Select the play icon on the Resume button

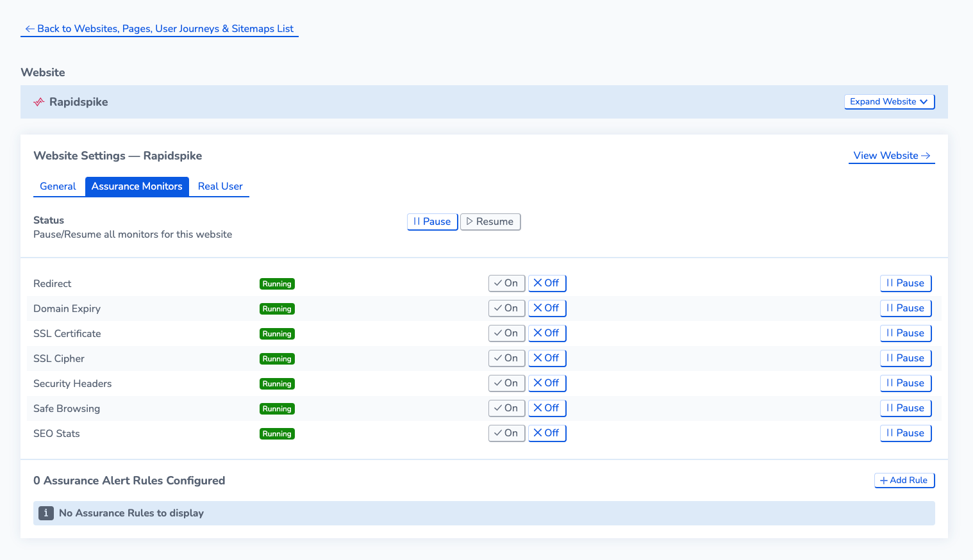click(x=470, y=222)
